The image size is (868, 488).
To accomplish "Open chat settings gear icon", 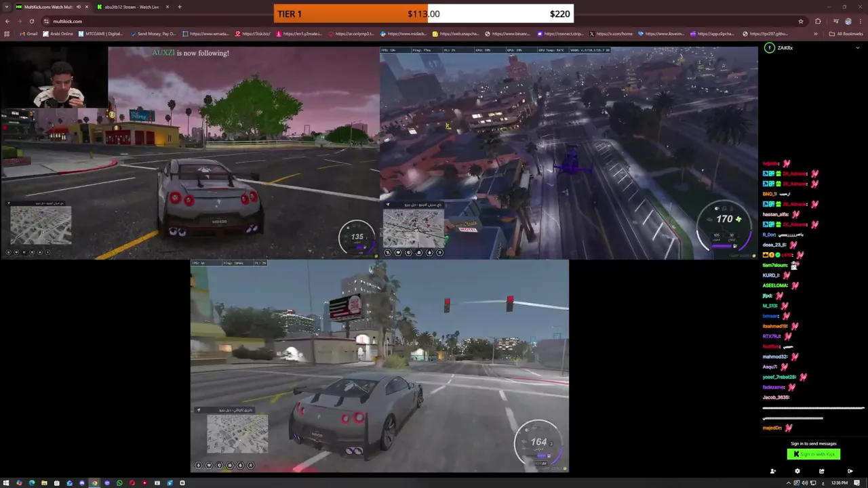I will [797, 471].
